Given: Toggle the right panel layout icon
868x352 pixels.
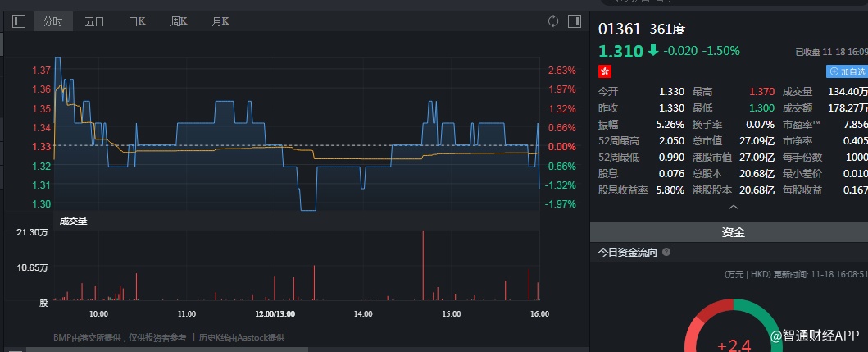Looking at the screenshot, I should coord(575,21).
